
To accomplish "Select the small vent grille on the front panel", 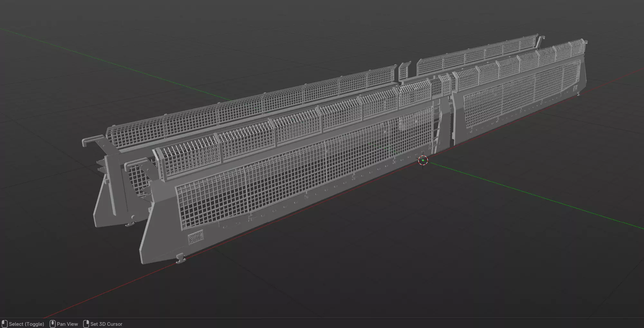I will click(196, 237).
